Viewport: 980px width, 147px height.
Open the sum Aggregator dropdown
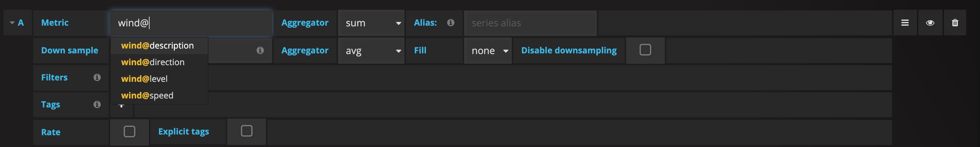[x=371, y=23]
